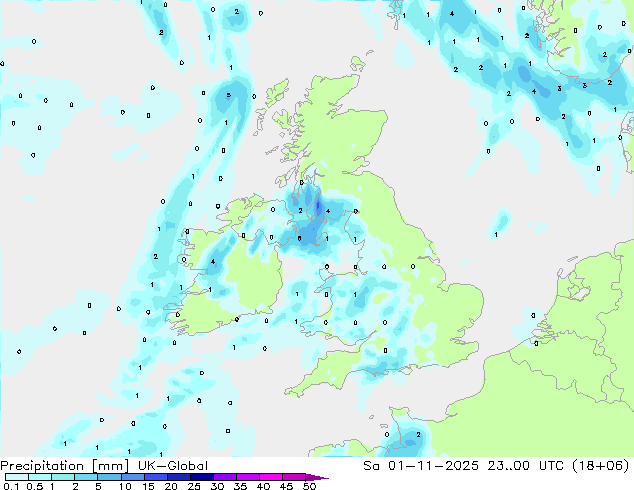Screen dimensions: 634x490
Task: Click the '20' legend scale value
Action: tap(171, 486)
